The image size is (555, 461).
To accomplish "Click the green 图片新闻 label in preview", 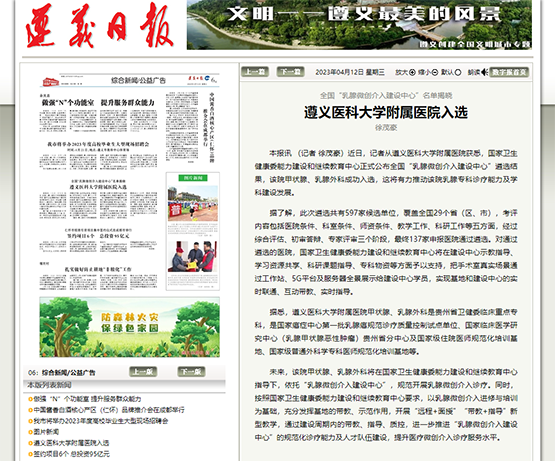I will [193, 178].
